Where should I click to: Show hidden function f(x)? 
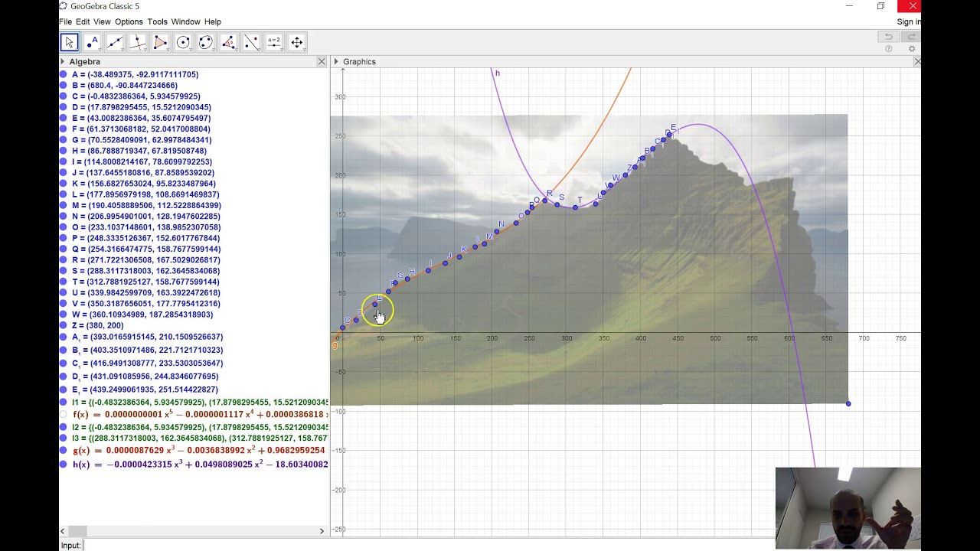pyautogui.click(x=64, y=414)
